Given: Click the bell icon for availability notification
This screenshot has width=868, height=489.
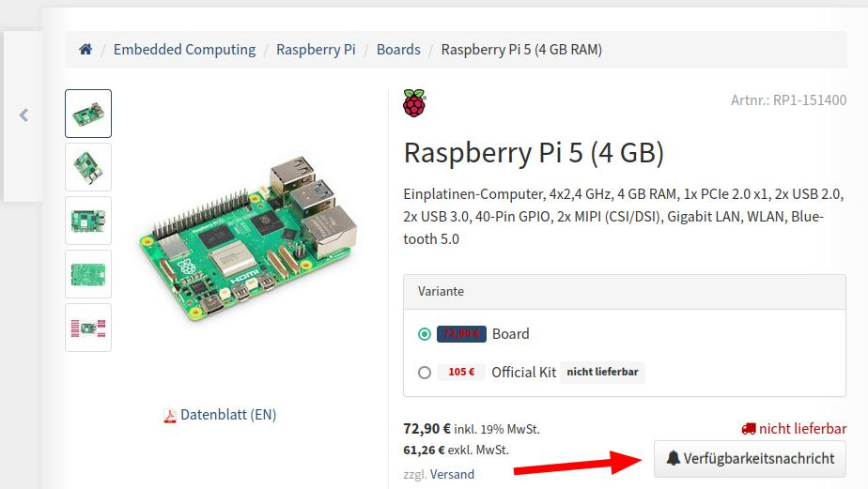Looking at the screenshot, I should (x=673, y=459).
